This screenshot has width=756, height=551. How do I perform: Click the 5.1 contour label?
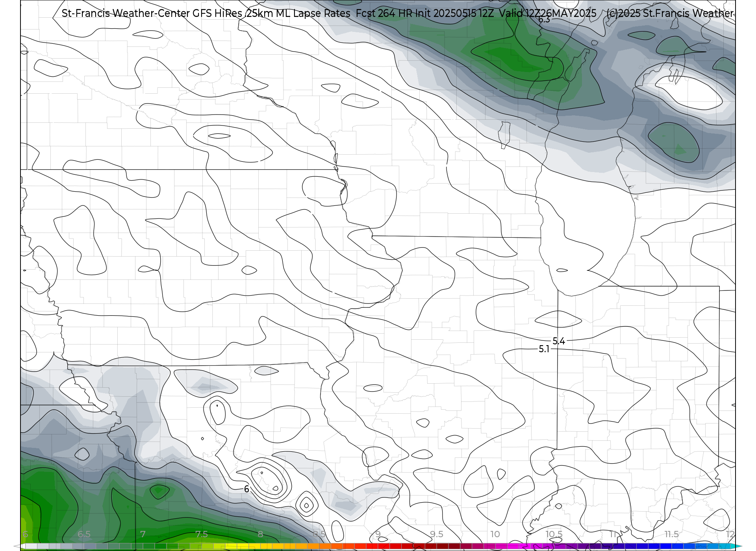click(x=544, y=349)
